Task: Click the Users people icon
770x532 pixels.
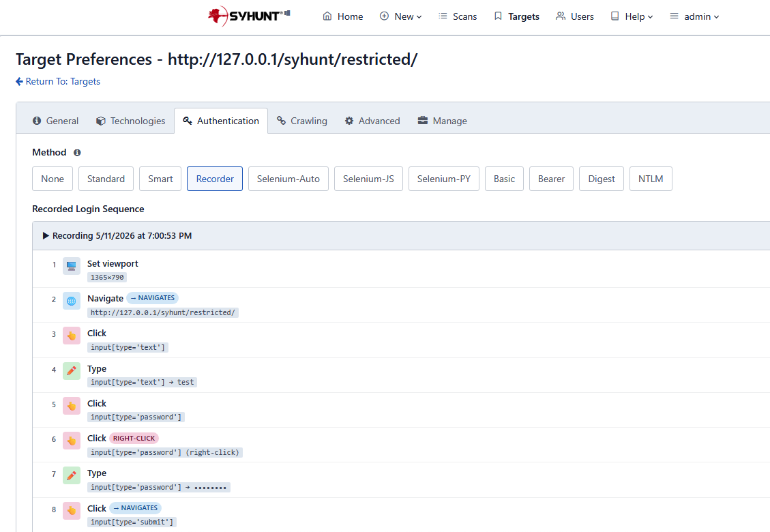Action: [x=561, y=16]
